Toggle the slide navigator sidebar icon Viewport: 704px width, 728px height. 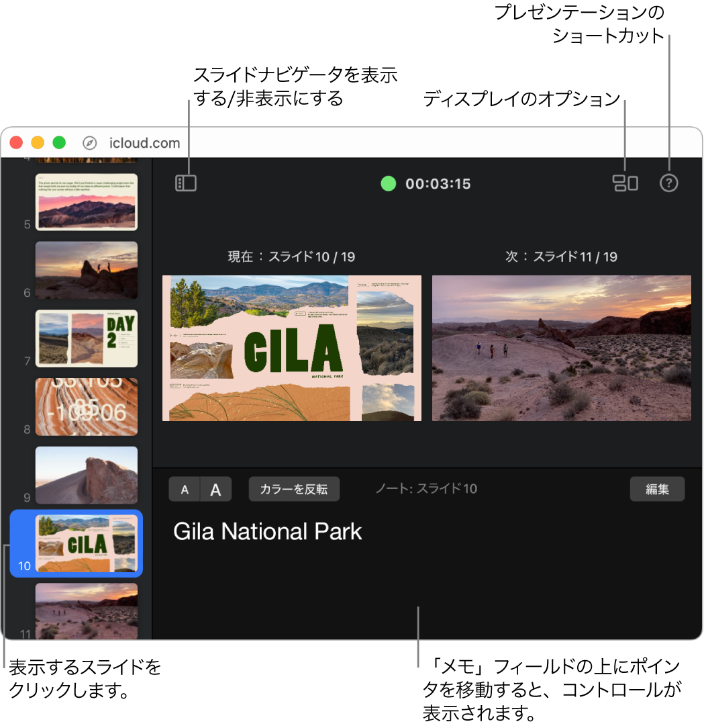tap(186, 183)
